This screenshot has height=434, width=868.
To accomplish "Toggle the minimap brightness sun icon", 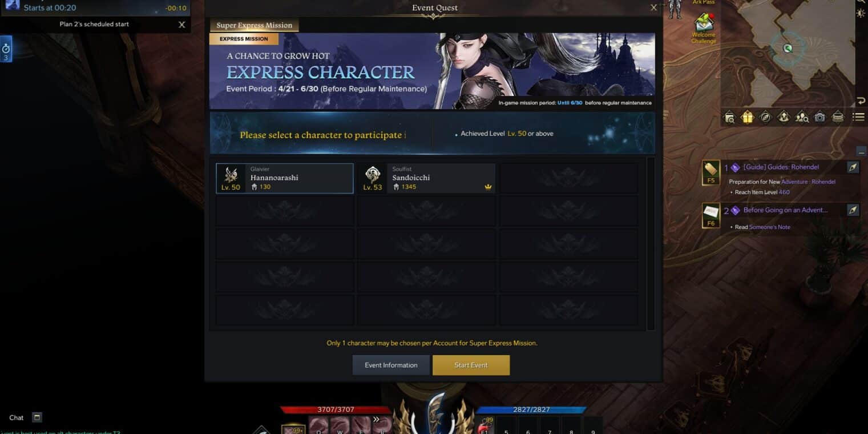I will point(861,13).
